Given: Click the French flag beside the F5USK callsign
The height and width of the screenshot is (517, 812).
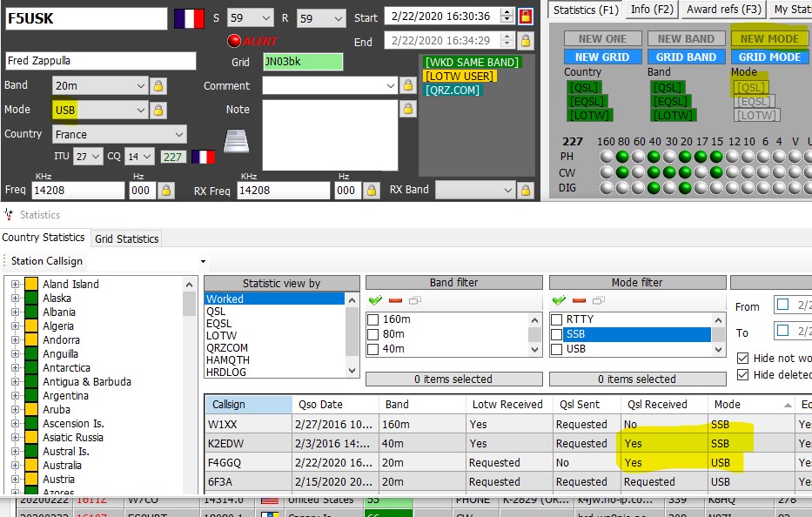Looking at the screenshot, I should (x=189, y=18).
